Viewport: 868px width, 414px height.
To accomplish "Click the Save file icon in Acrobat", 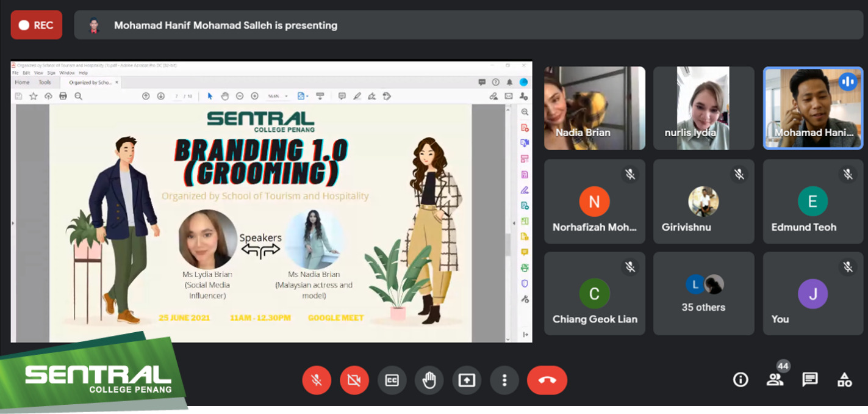I will [18, 96].
